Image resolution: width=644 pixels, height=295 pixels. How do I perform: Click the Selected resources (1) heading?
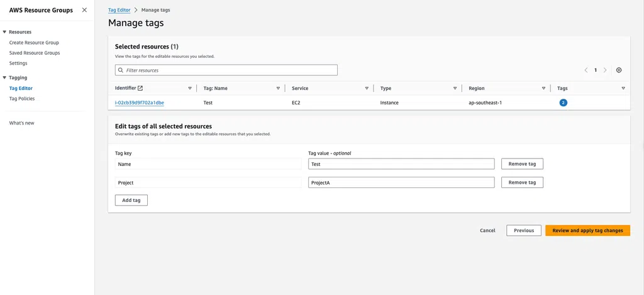147,47
